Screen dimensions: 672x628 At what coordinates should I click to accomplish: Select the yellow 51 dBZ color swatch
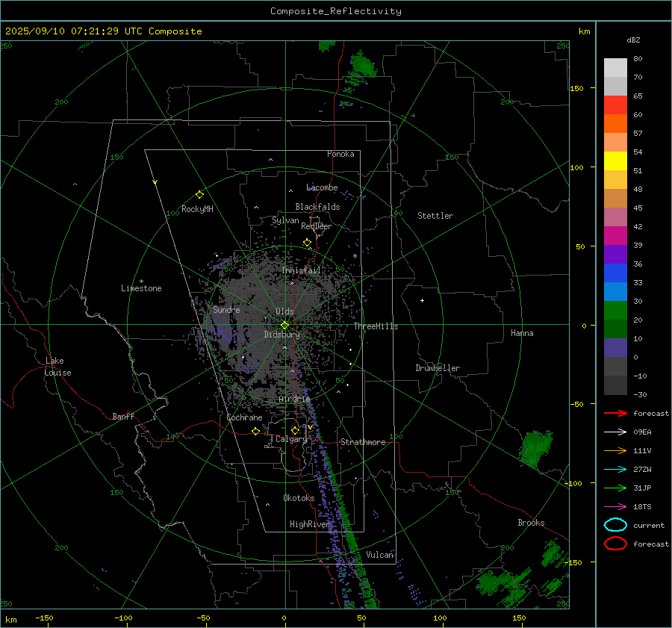(x=615, y=161)
